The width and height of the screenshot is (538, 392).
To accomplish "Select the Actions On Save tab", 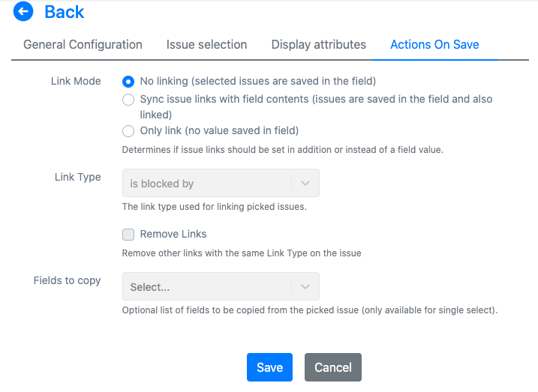I will click(x=434, y=44).
